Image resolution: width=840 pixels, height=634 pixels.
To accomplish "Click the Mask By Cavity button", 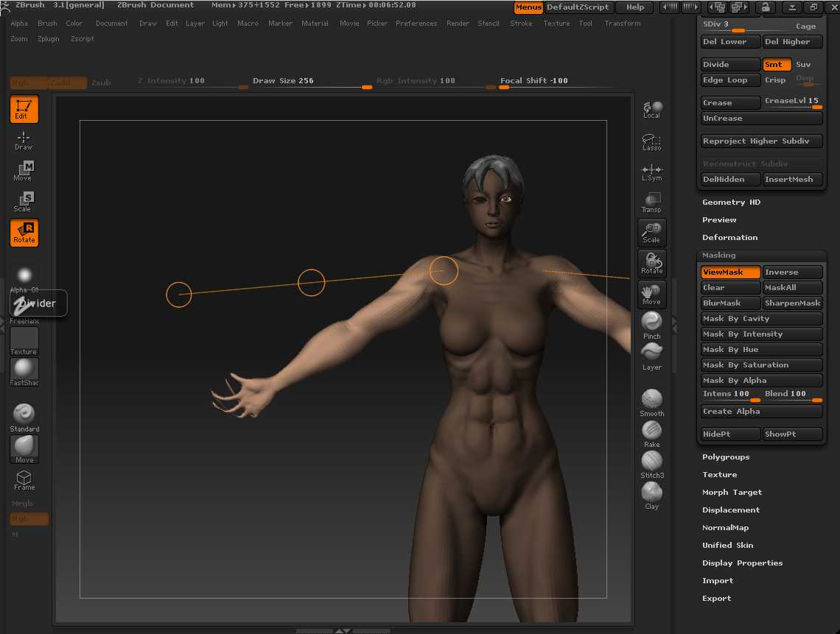I will tap(761, 319).
